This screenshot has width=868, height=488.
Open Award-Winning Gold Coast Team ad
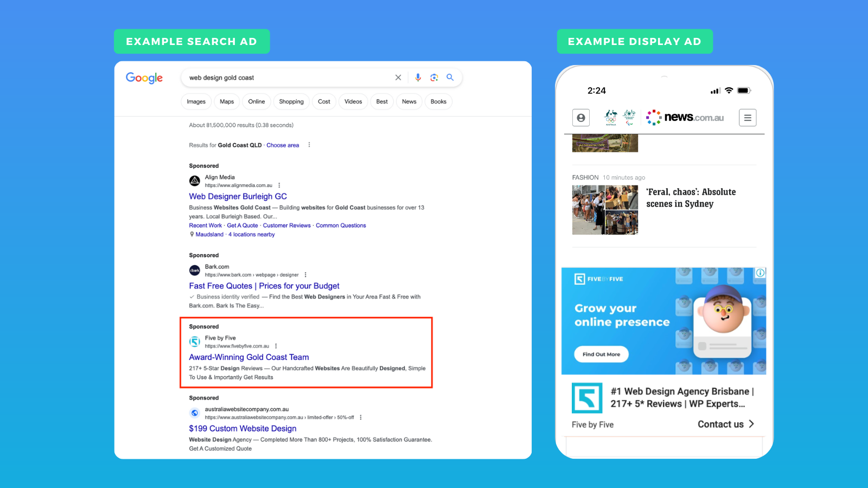(x=249, y=357)
